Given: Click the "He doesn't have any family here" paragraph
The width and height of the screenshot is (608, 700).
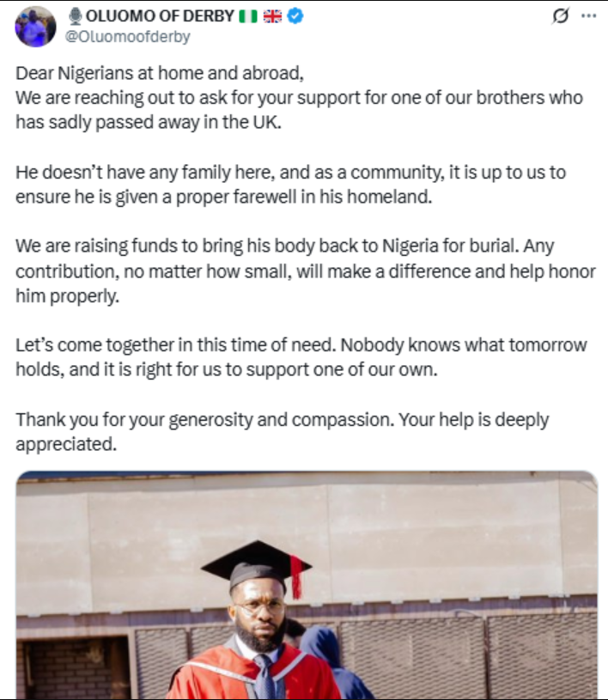Looking at the screenshot, I should (290, 183).
